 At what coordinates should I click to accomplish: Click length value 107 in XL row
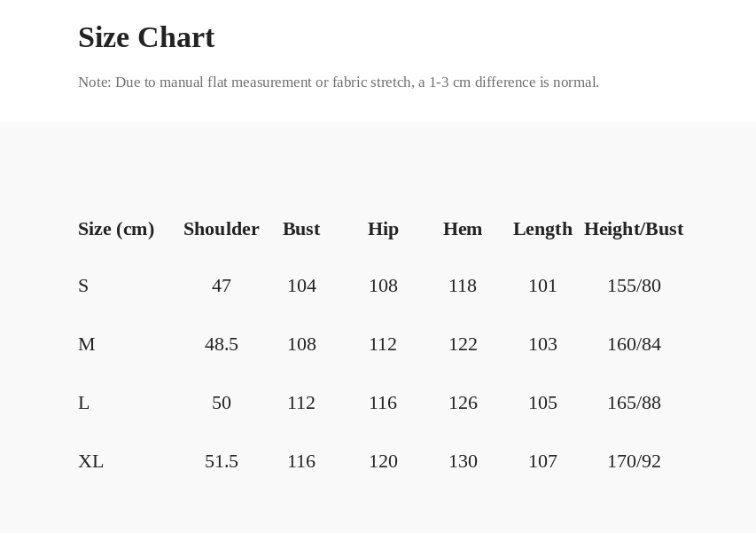tap(543, 461)
